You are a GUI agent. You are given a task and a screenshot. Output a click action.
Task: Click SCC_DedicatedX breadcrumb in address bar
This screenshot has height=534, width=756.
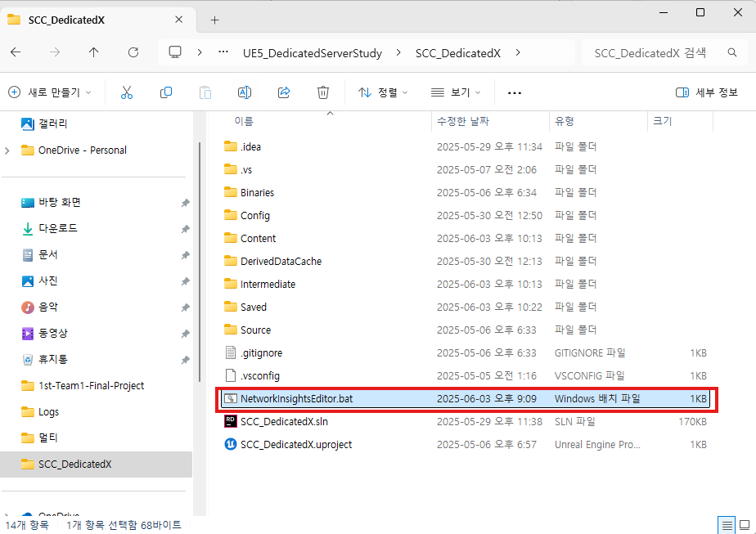(x=458, y=53)
